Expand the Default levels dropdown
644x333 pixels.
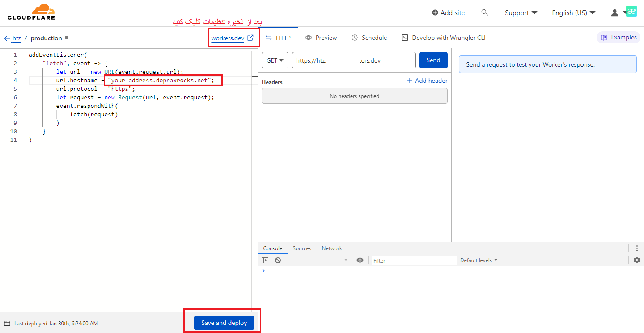(479, 260)
